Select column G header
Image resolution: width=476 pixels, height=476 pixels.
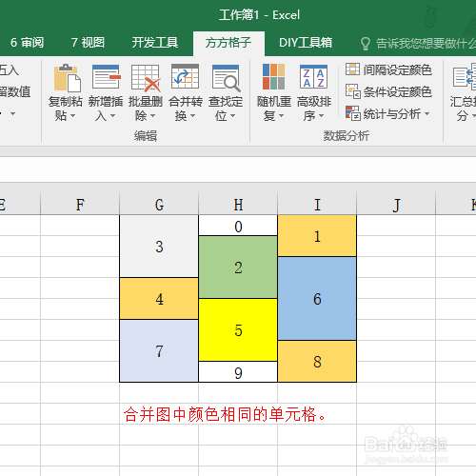pos(159,205)
